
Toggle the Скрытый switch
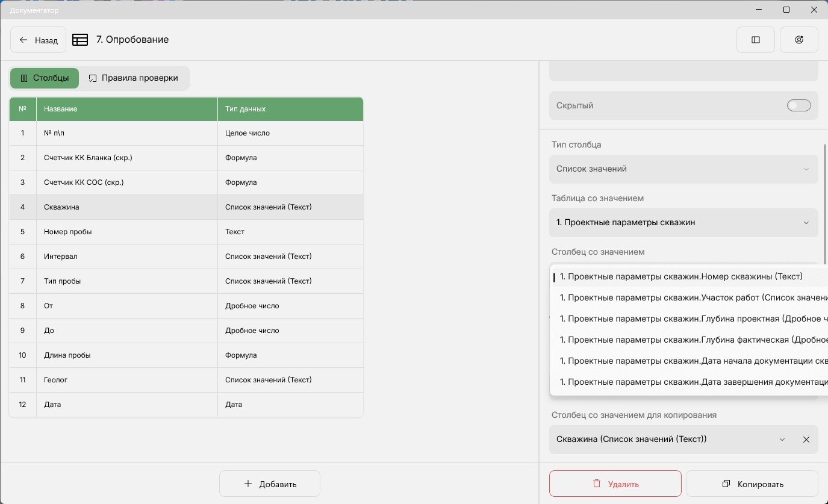[798, 105]
